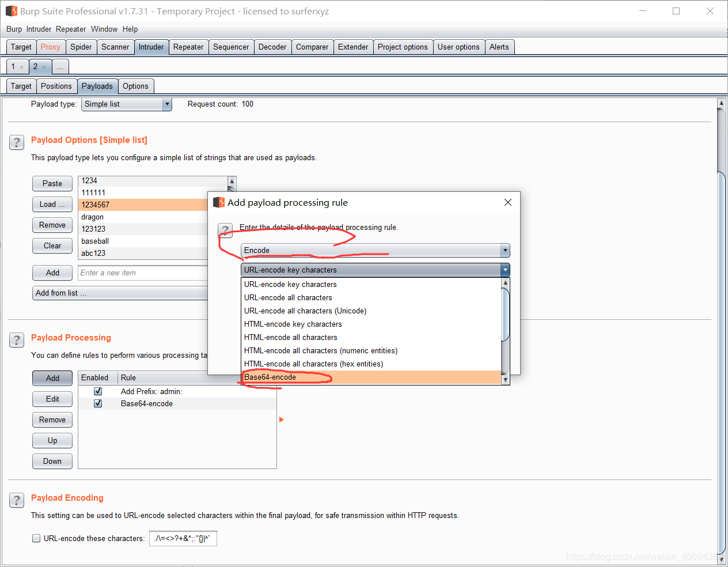Open the Encode rule type dropdown

[376, 250]
